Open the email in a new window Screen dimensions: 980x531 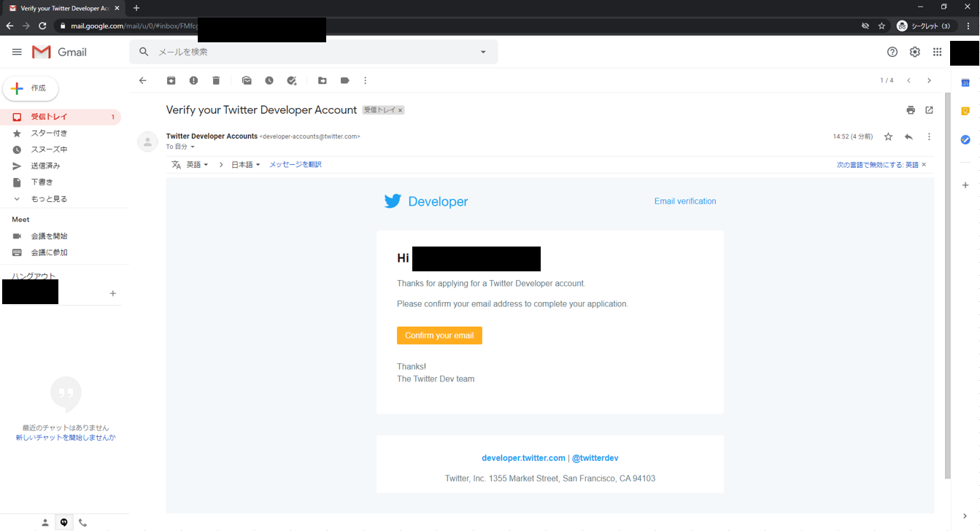929,110
